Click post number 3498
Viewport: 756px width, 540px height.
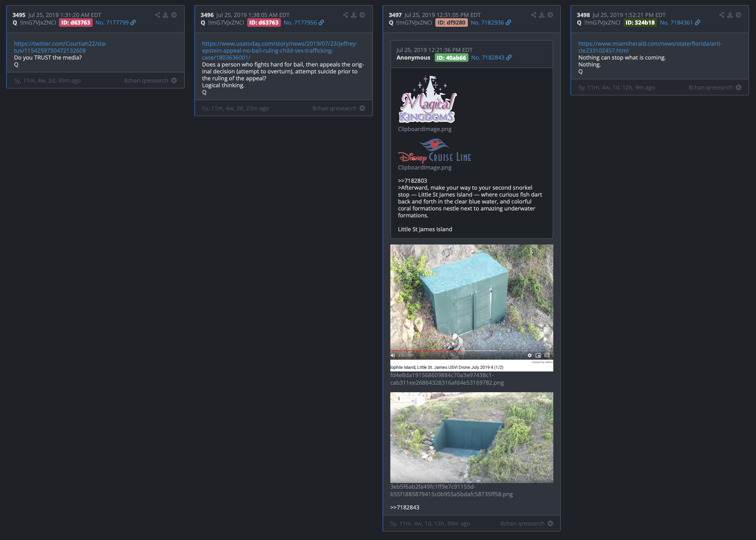[583, 15]
